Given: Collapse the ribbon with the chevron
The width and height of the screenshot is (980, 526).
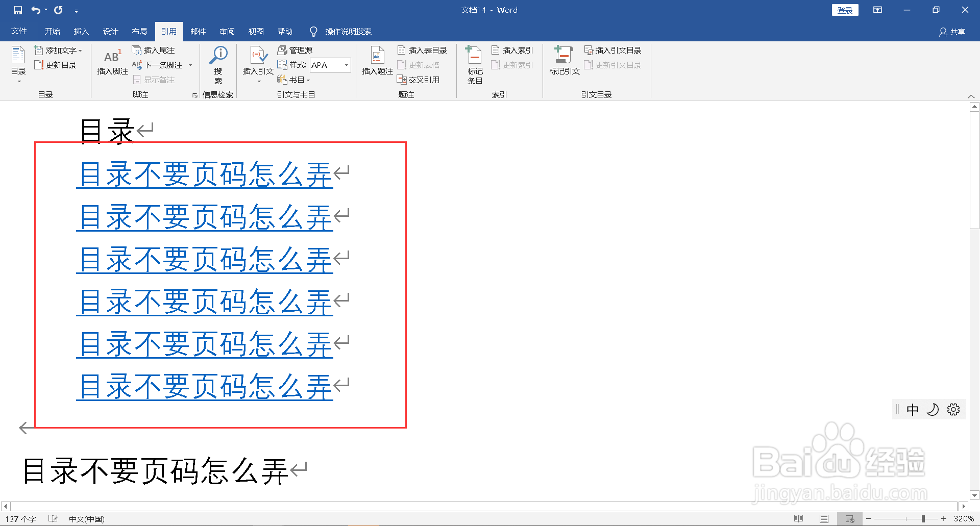Looking at the screenshot, I should pyautogui.click(x=971, y=96).
